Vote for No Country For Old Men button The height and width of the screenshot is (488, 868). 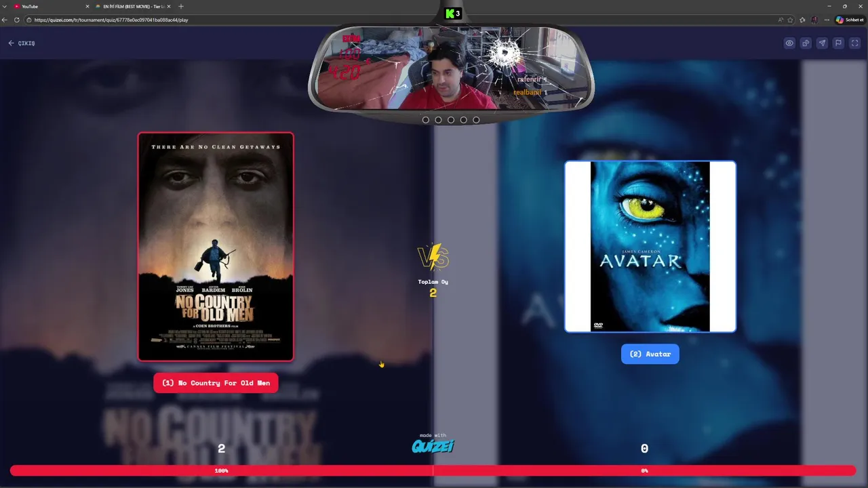pos(216,383)
